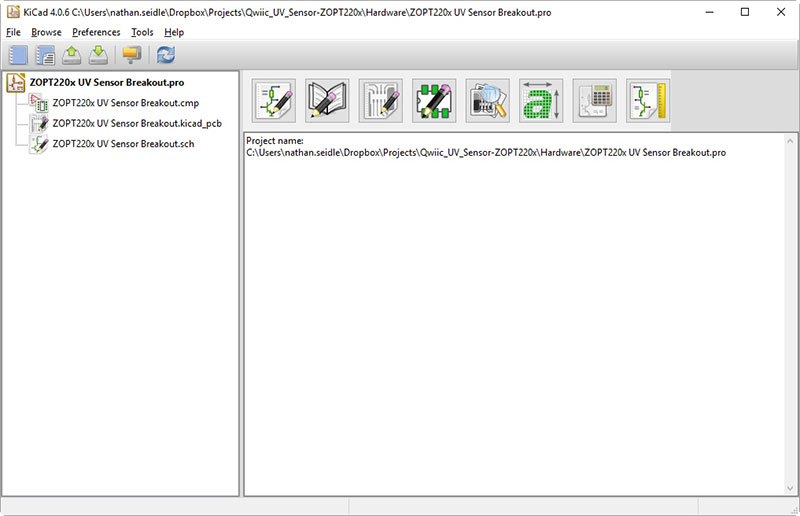Open the Preferences menu
Viewport: 800px width, 516px height.
click(x=96, y=32)
